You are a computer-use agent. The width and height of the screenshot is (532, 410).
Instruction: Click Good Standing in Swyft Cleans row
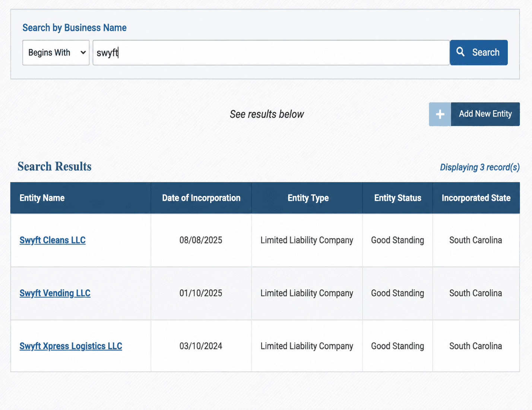[398, 240]
